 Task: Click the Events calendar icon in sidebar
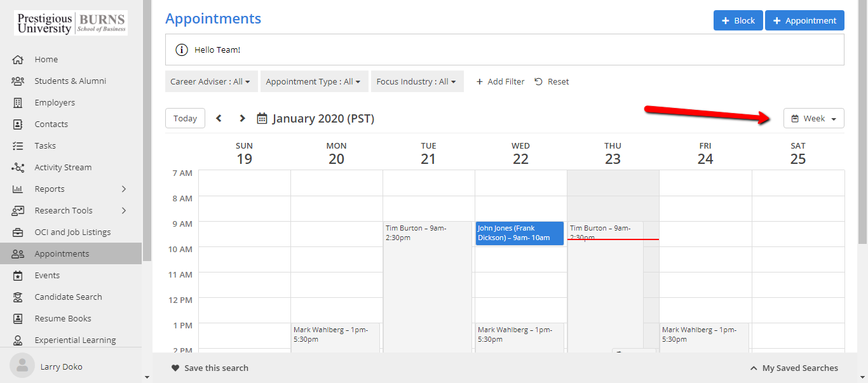click(18, 276)
